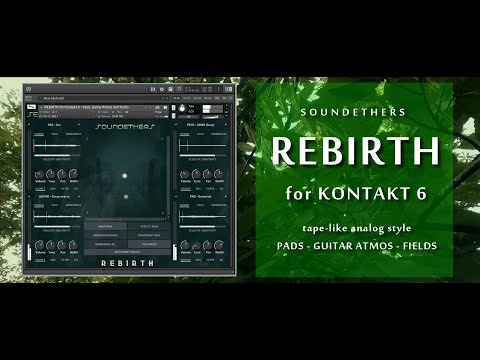Image resolution: width=480 pixels, height=360 pixels.
Task: Click Width knob of bottom-right PAD layer
Action: point(219,245)
